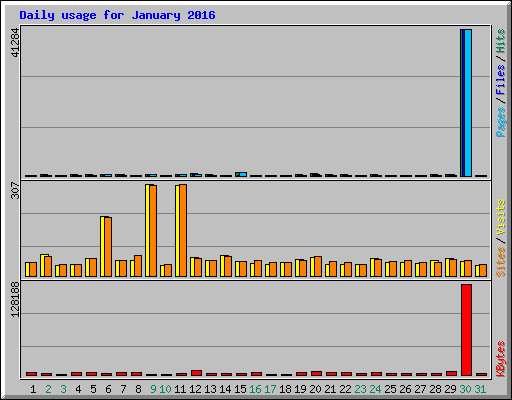
Task: Click the orange Sites bar for day 20
Action: tap(318, 266)
